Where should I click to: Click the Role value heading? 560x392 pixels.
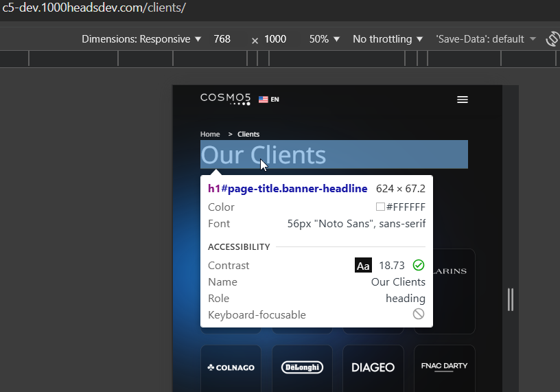(406, 299)
